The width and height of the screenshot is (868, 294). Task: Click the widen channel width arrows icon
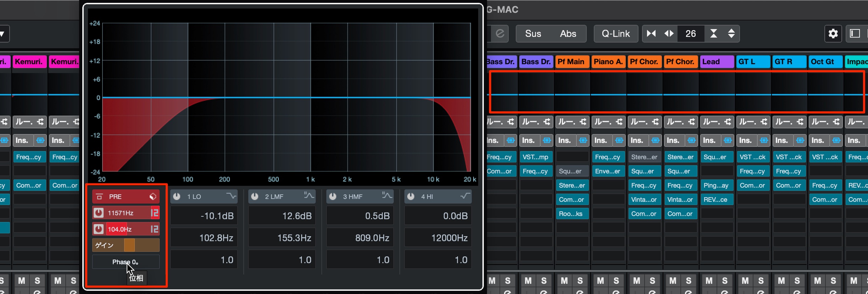(x=669, y=34)
